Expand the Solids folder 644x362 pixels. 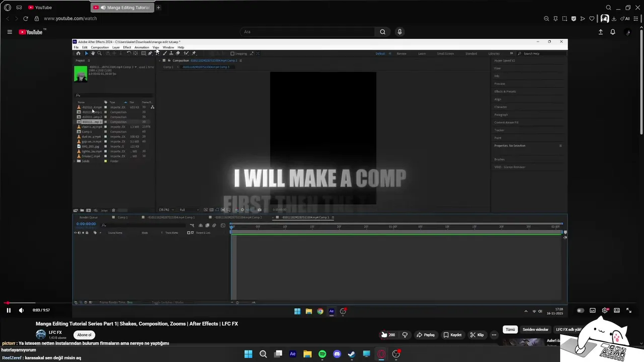[75, 161]
